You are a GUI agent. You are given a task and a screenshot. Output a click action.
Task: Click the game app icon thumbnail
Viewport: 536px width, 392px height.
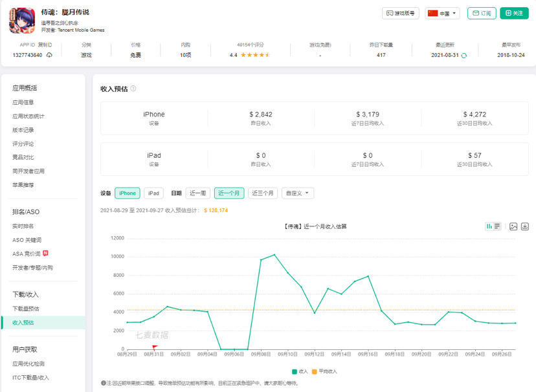pyautogui.click(x=22, y=21)
